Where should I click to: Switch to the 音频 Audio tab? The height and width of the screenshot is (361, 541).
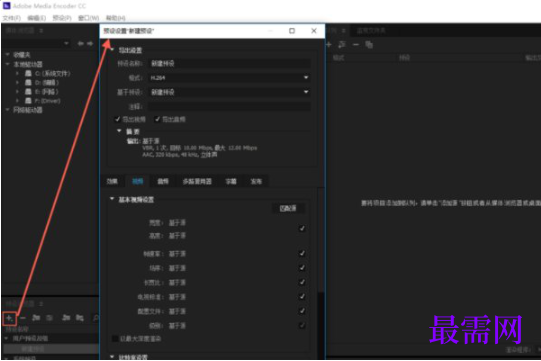point(163,181)
